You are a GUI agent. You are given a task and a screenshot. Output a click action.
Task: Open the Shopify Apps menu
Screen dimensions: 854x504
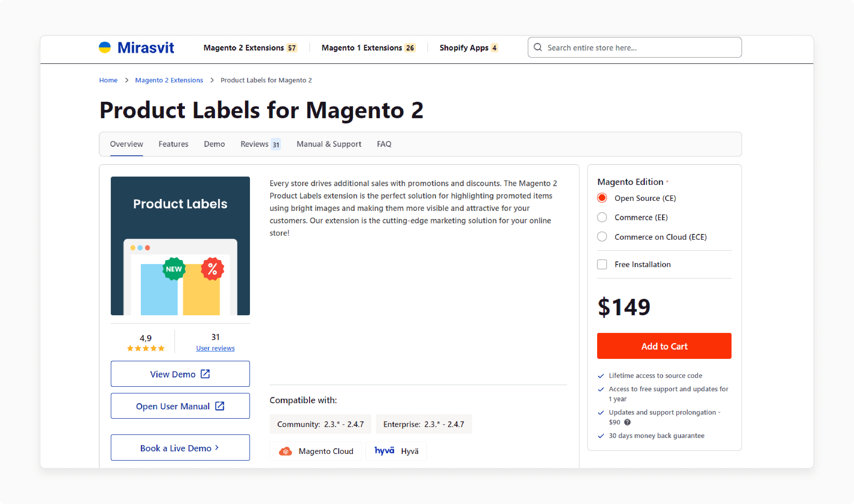click(469, 48)
